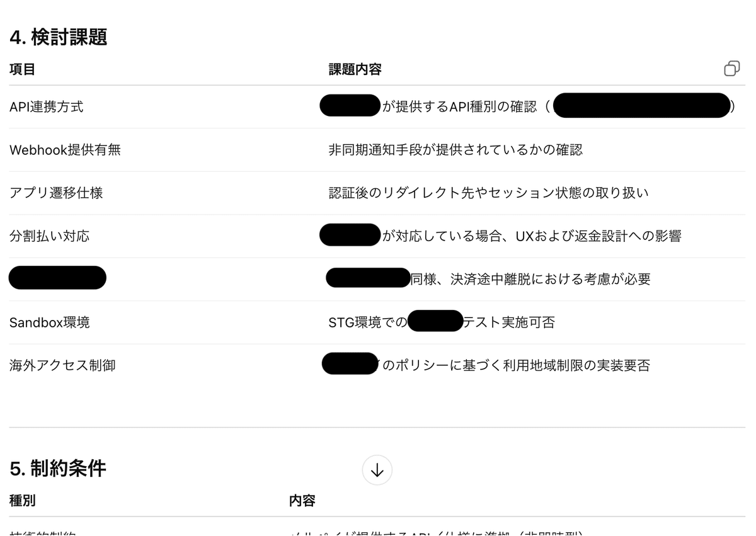
Task: Click the 分割払い対応 row label
Action: [x=49, y=236]
